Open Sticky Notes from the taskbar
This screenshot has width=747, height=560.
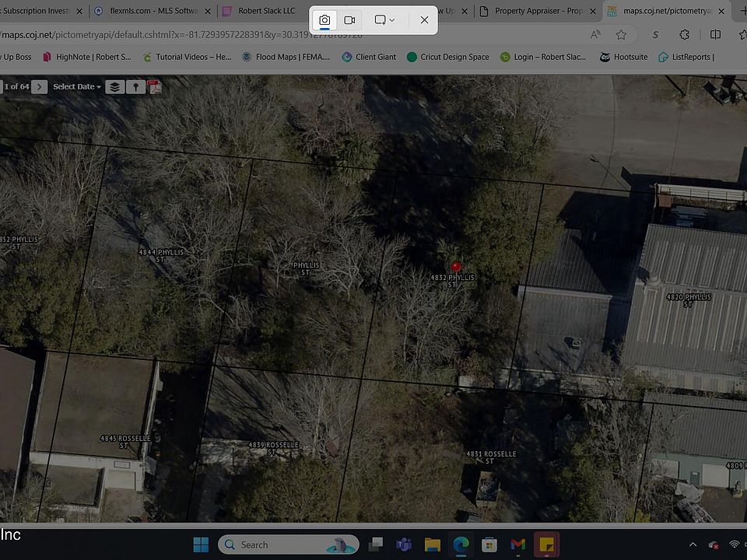point(546,544)
